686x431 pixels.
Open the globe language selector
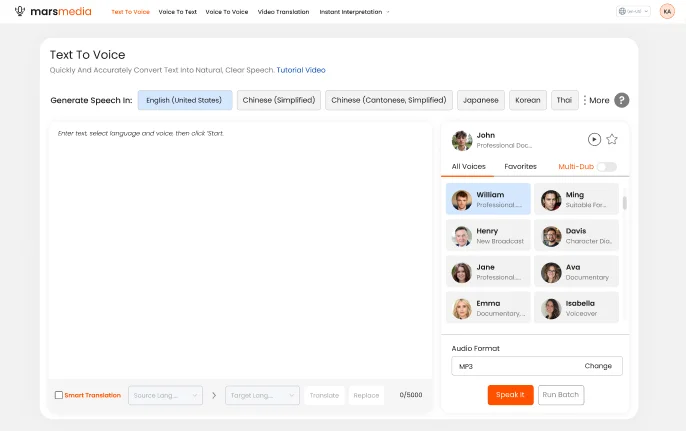(x=635, y=12)
